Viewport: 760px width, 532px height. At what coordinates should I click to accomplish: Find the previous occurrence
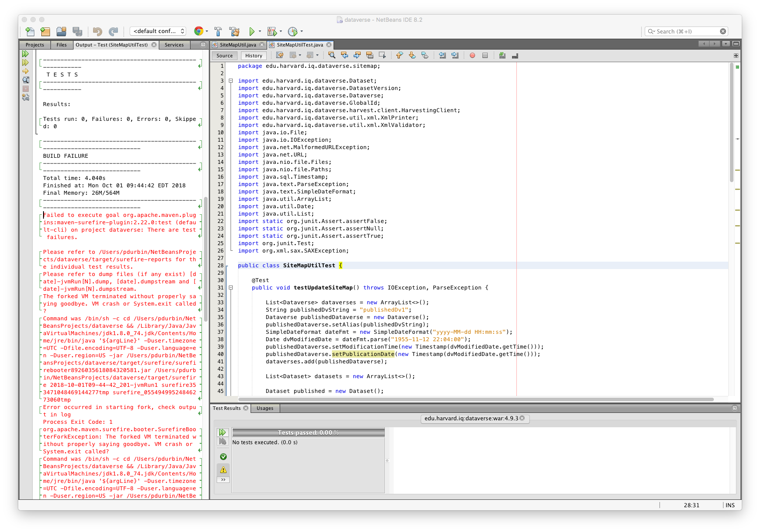[345, 55]
